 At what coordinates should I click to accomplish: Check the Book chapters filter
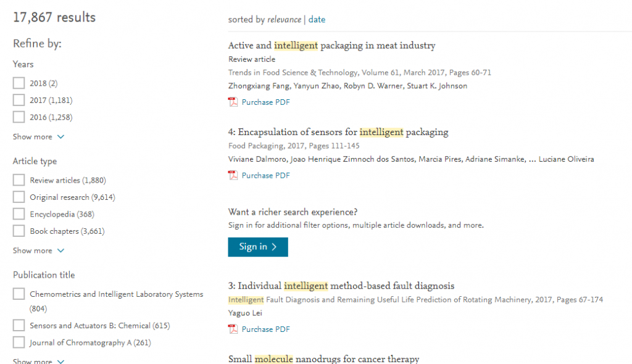pyautogui.click(x=19, y=231)
